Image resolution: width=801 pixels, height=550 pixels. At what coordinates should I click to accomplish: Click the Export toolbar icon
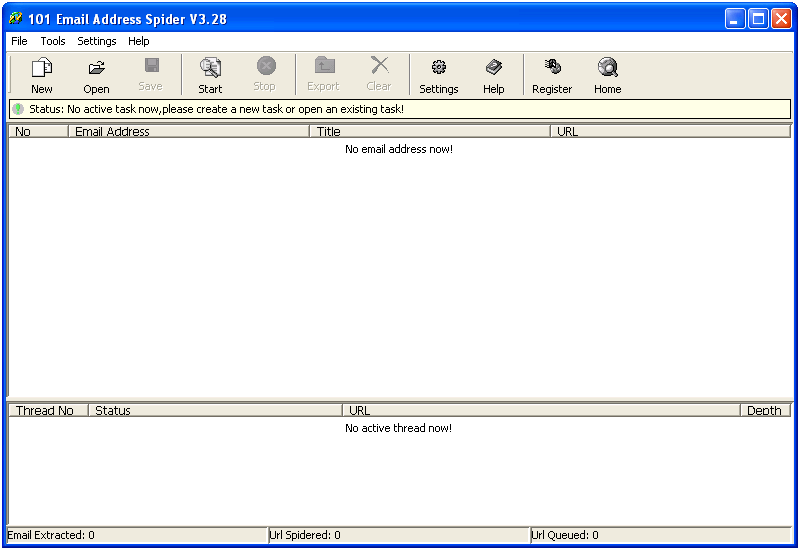point(323,75)
